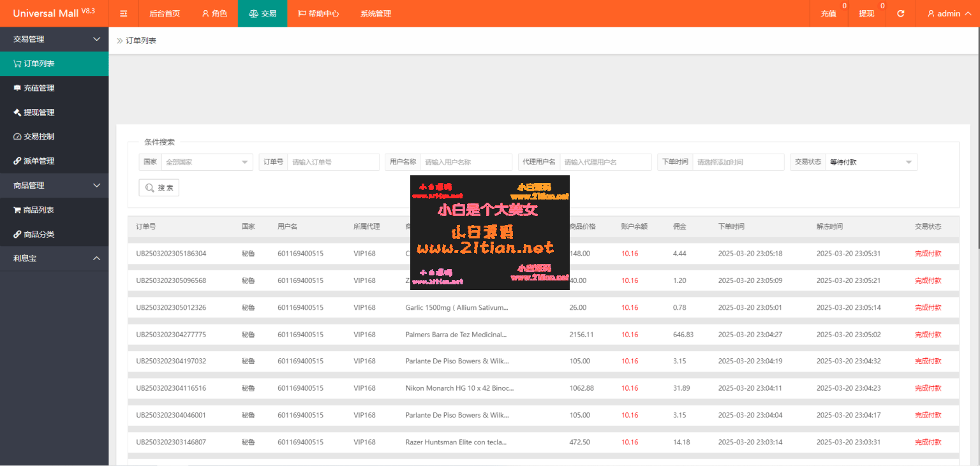Click the 搜索 search button
This screenshot has width=980, height=466.
(x=159, y=187)
